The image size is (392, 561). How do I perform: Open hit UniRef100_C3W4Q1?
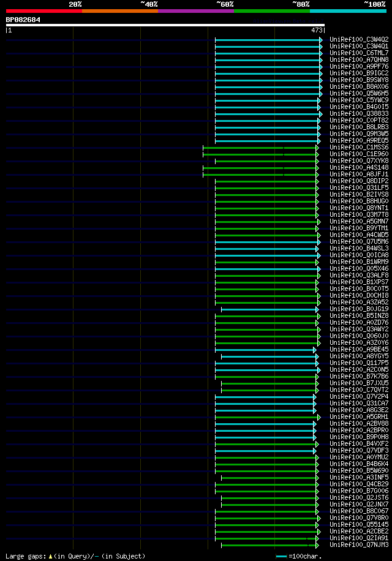pyautogui.click(x=359, y=46)
